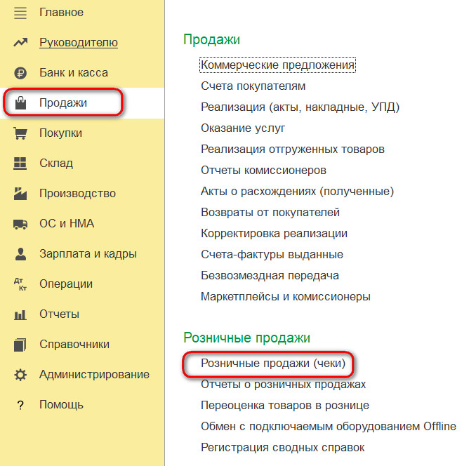Viewport: 476px width, 466px height.
Task: Open Регистрация сводных справок link
Action: click(x=283, y=448)
